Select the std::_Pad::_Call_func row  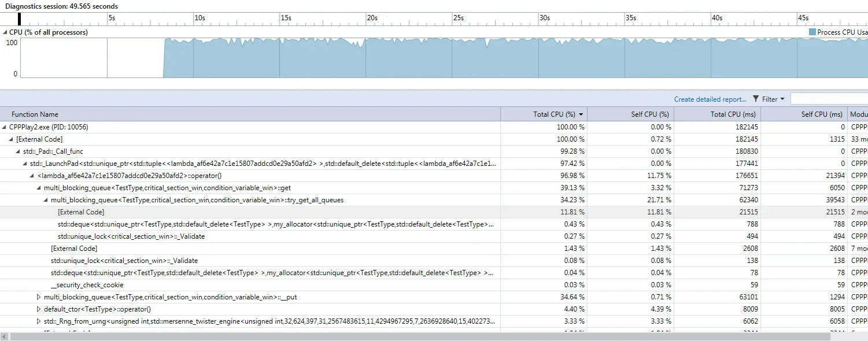point(434,151)
